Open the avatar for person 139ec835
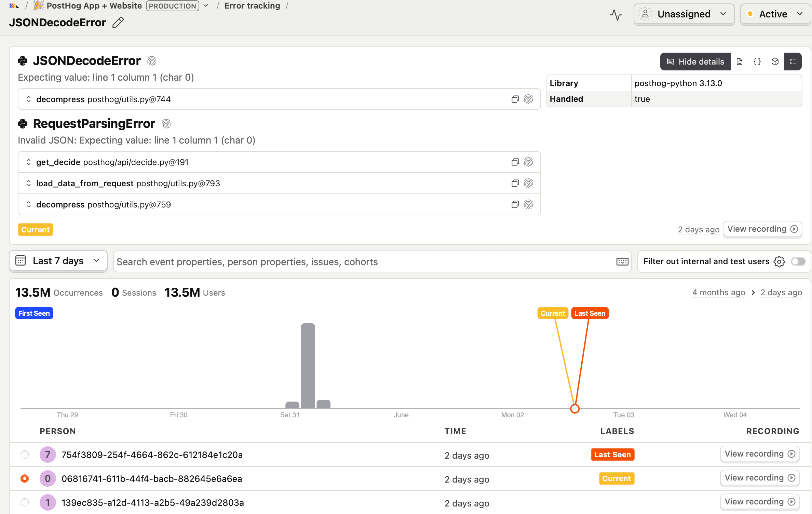The height and width of the screenshot is (514, 812). coord(48,502)
